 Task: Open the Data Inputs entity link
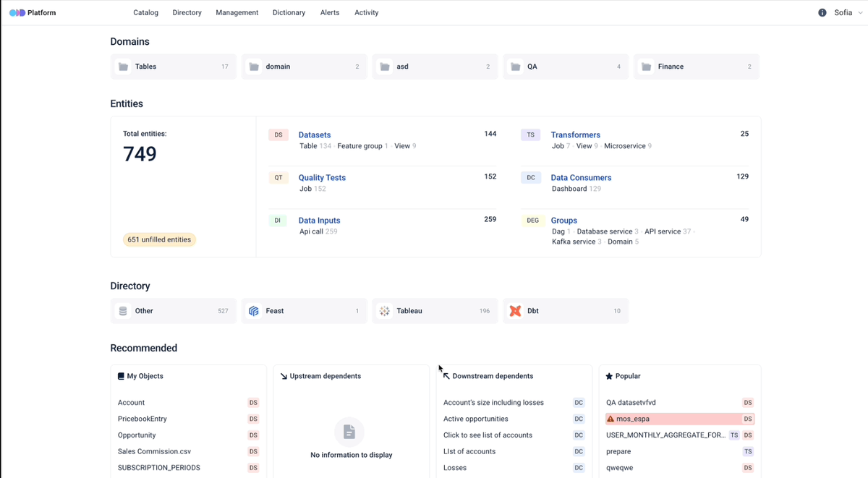click(x=319, y=221)
